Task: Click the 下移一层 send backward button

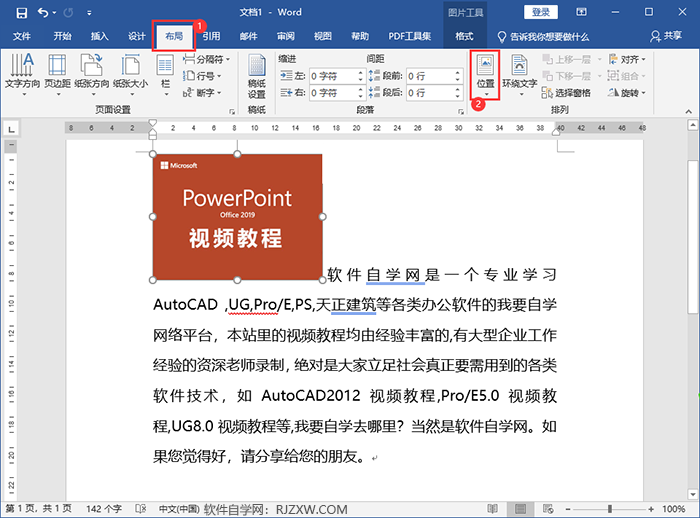Action: pos(567,76)
